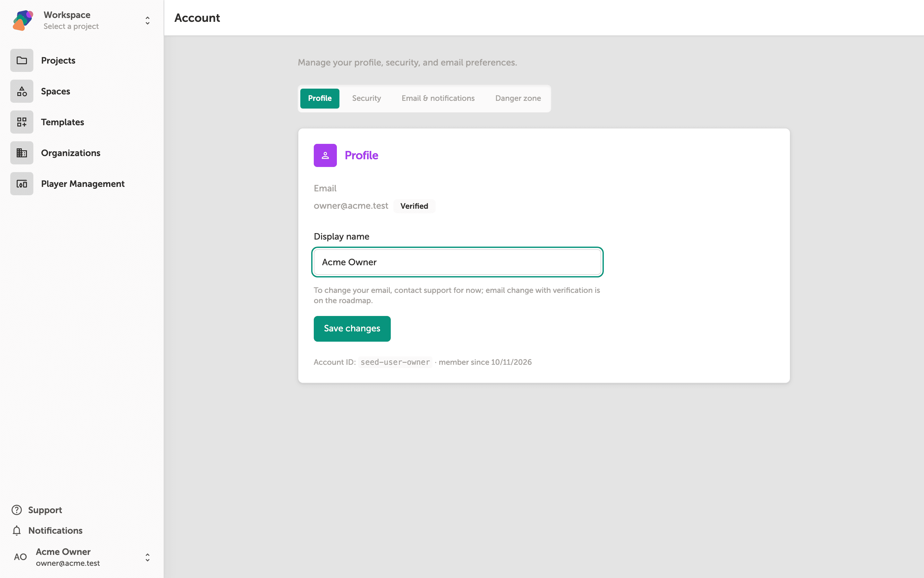Click the Projects folder icon
Screen dimensions: 924x578
pos(22,60)
